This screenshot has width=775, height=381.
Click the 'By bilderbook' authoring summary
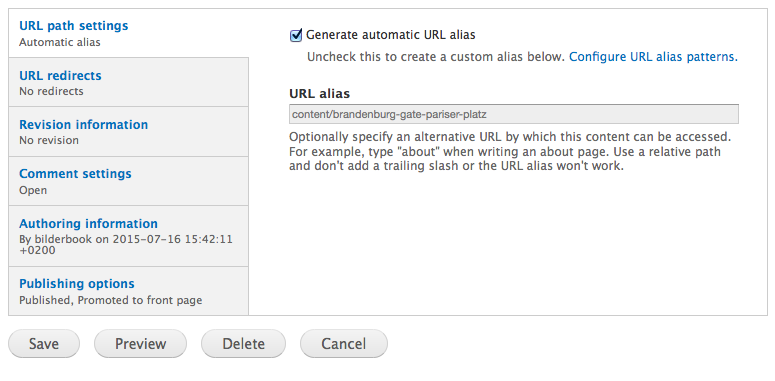[126, 245]
